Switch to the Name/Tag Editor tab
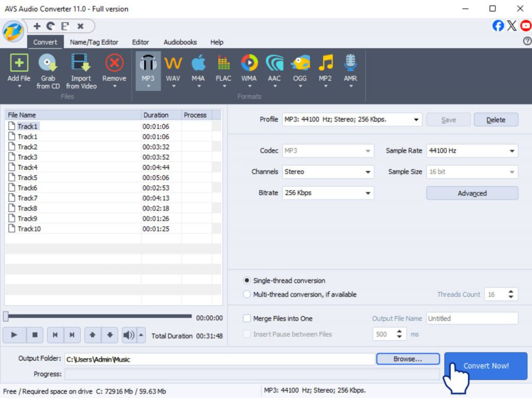The image size is (532, 398). [94, 42]
